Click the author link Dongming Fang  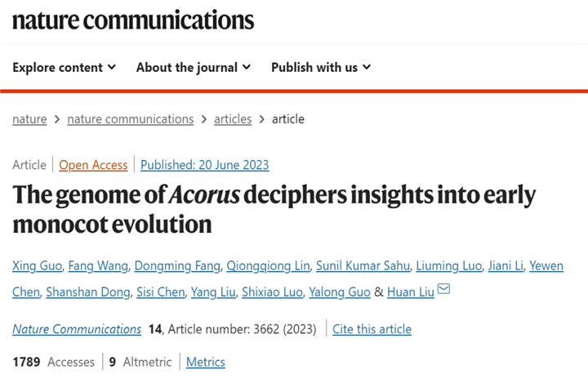pos(177,266)
